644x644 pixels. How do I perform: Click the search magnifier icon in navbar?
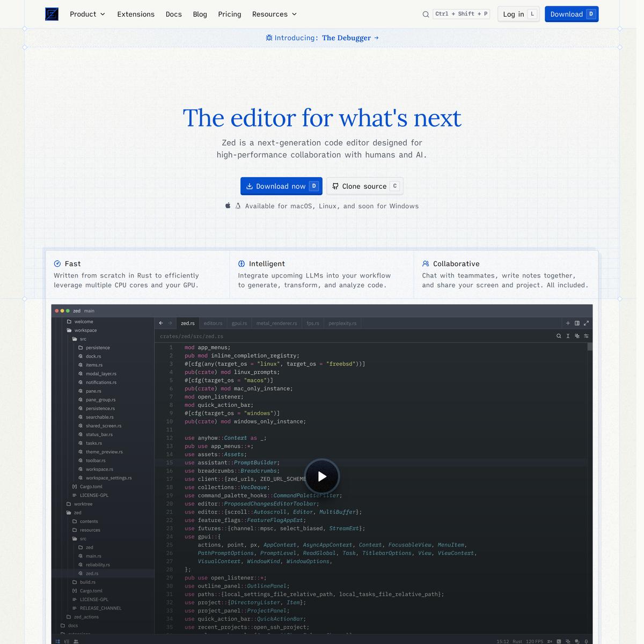click(x=426, y=14)
